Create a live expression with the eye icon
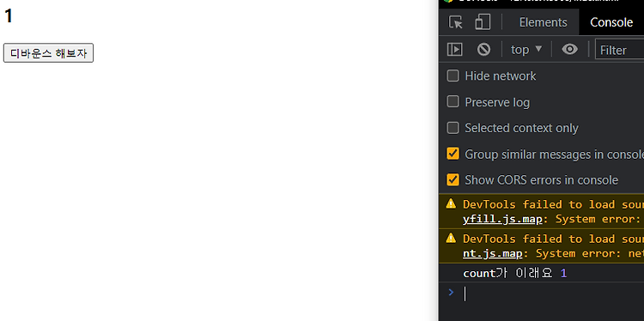Image resolution: width=644 pixels, height=321 pixels. (569, 50)
